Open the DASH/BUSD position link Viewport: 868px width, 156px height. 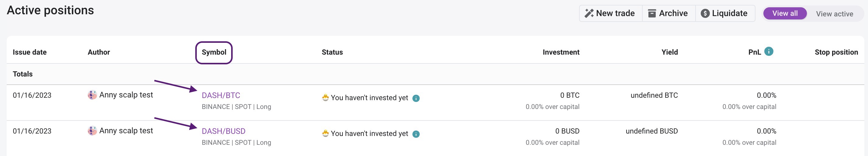click(224, 131)
